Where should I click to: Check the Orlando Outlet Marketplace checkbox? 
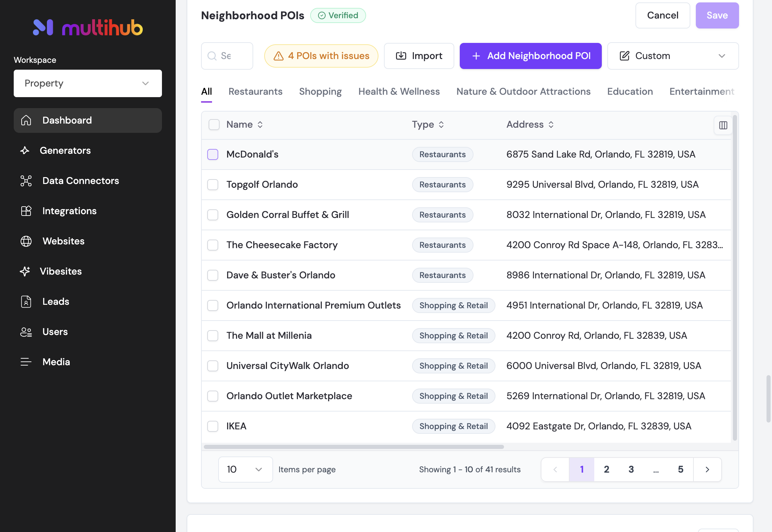tap(213, 396)
